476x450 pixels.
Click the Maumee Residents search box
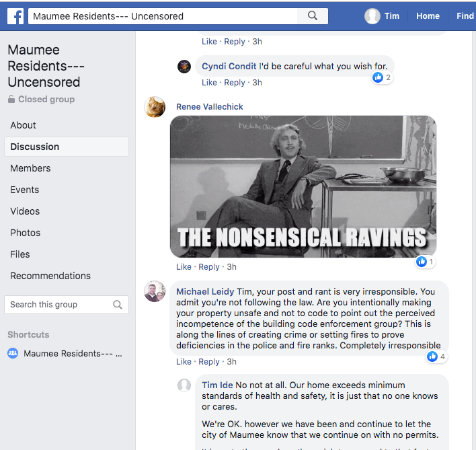(x=163, y=16)
